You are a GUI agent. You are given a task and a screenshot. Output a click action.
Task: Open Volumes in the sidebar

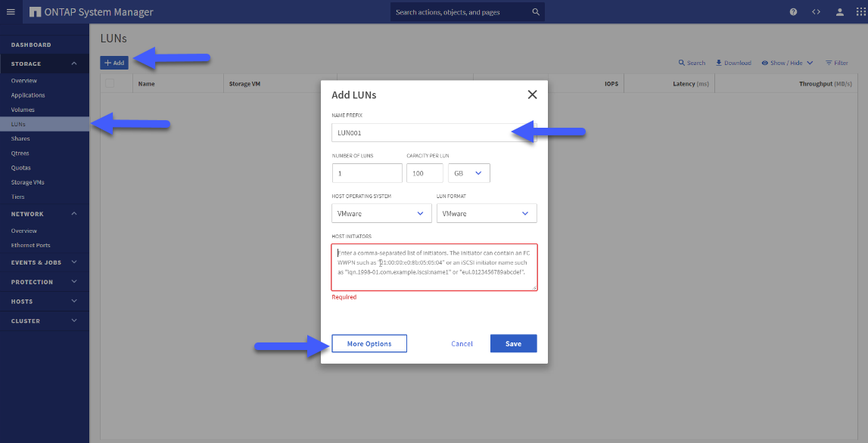click(x=45, y=110)
